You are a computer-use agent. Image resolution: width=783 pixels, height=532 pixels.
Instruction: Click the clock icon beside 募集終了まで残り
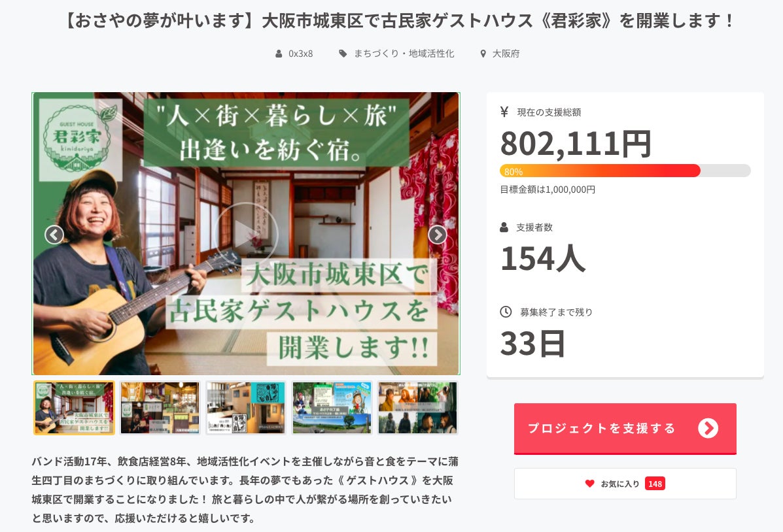tap(506, 312)
